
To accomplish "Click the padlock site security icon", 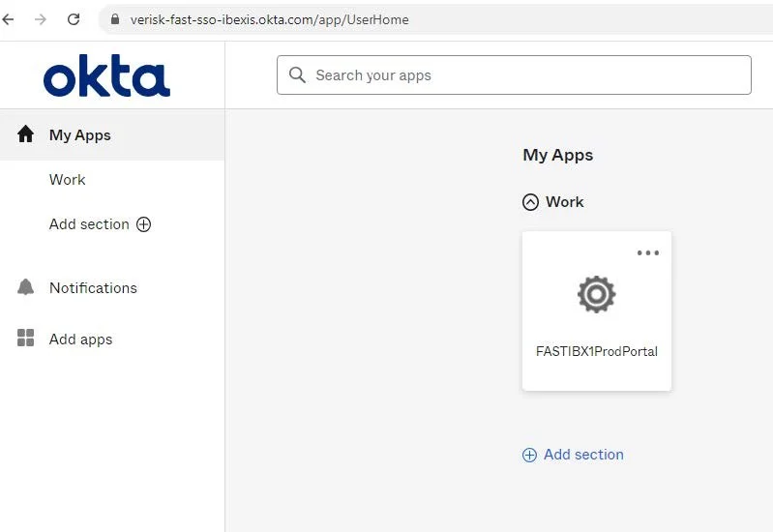I will point(115,19).
